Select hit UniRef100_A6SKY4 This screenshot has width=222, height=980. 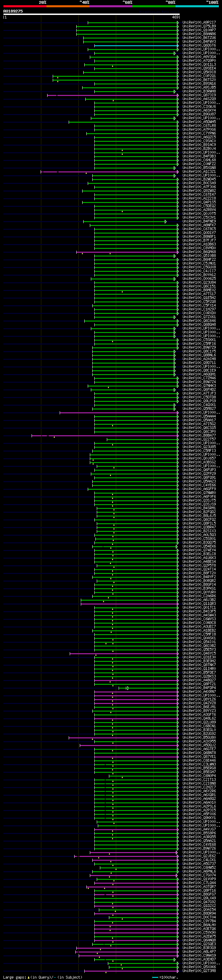click(x=199, y=110)
